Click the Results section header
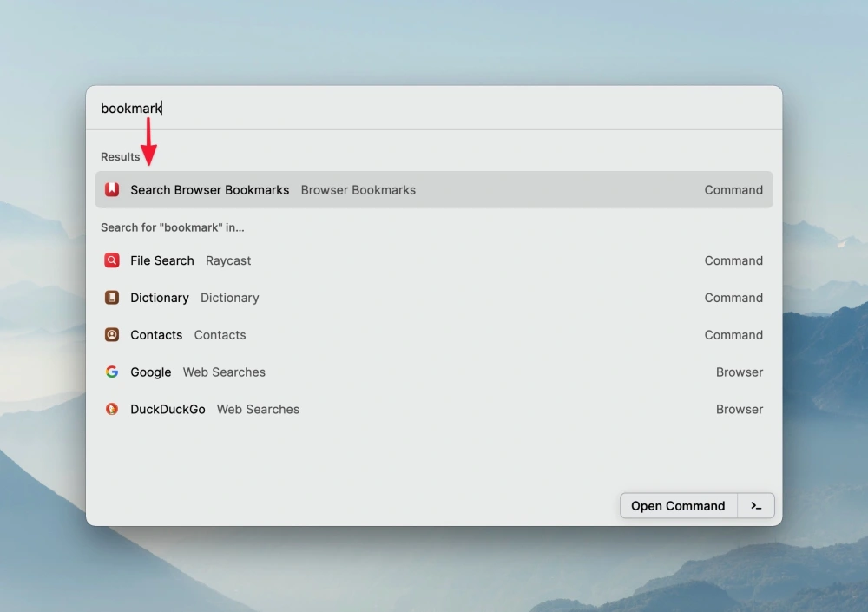This screenshot has width=868, height=612. coord(120,157)
